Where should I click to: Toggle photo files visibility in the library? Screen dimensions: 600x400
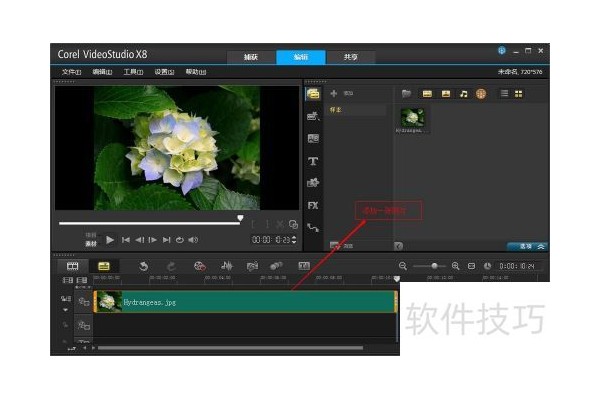point(446,94)
